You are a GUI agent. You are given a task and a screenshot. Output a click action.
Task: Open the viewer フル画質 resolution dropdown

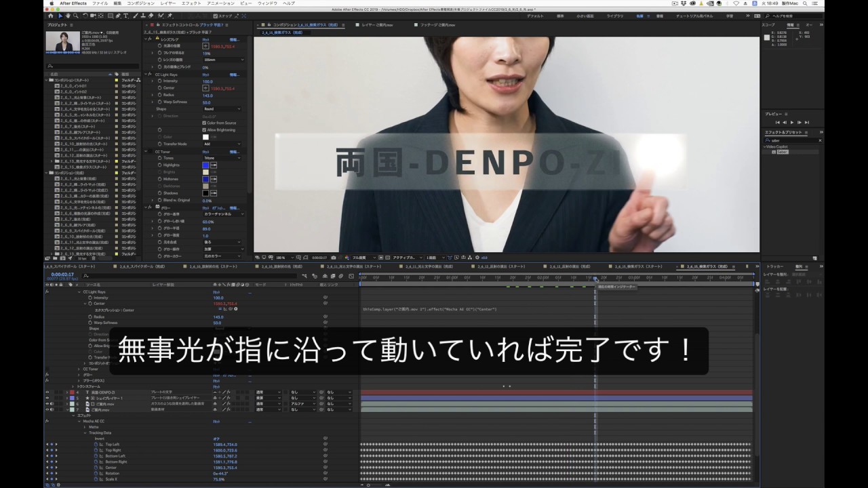(x=364, y=258)
